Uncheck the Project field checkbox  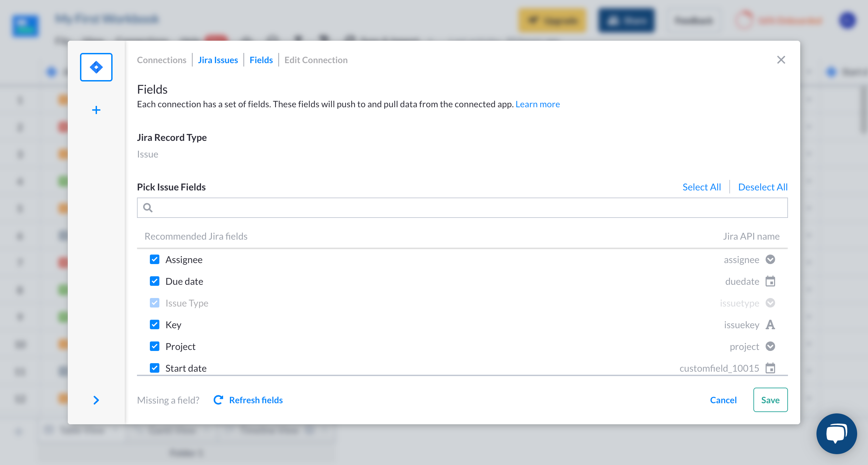click(x=155, y=347)
